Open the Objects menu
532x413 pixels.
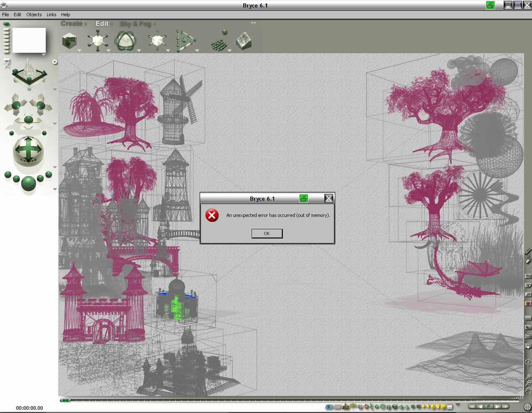coord(34,14)
